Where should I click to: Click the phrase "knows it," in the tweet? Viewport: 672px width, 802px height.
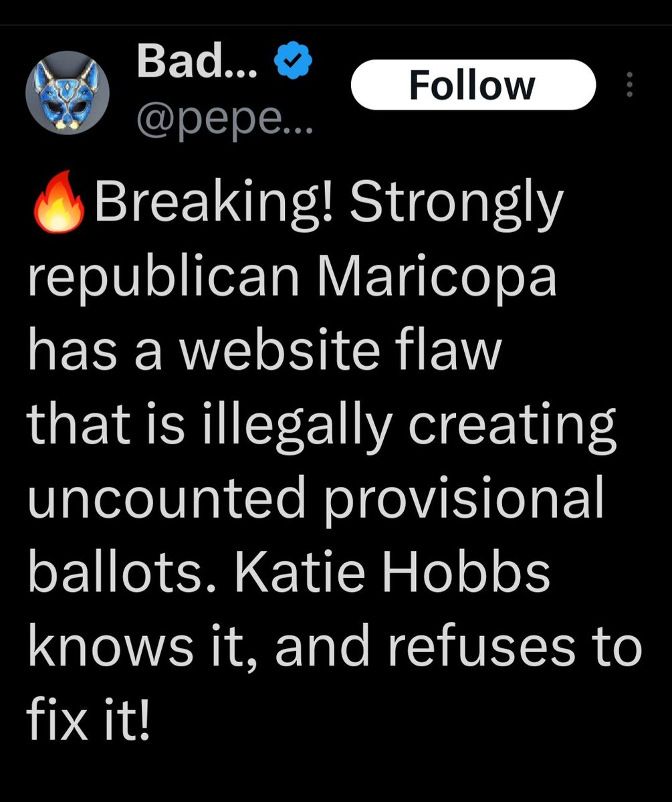coord(143,646)
